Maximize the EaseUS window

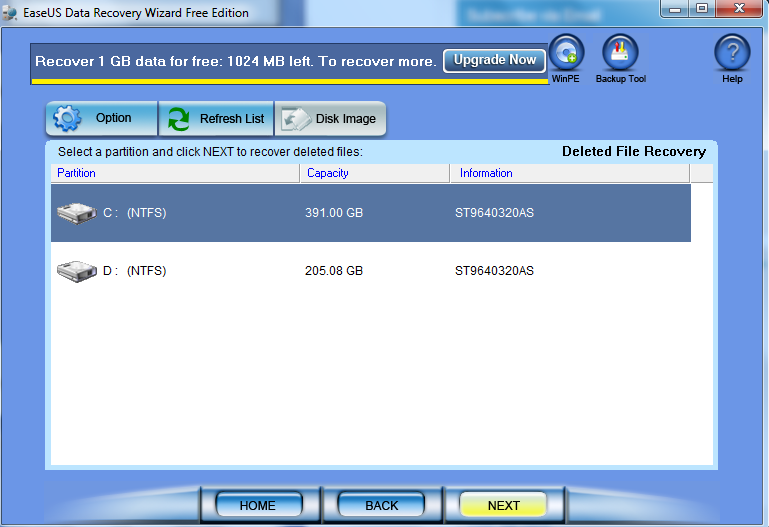coord(702,8)
